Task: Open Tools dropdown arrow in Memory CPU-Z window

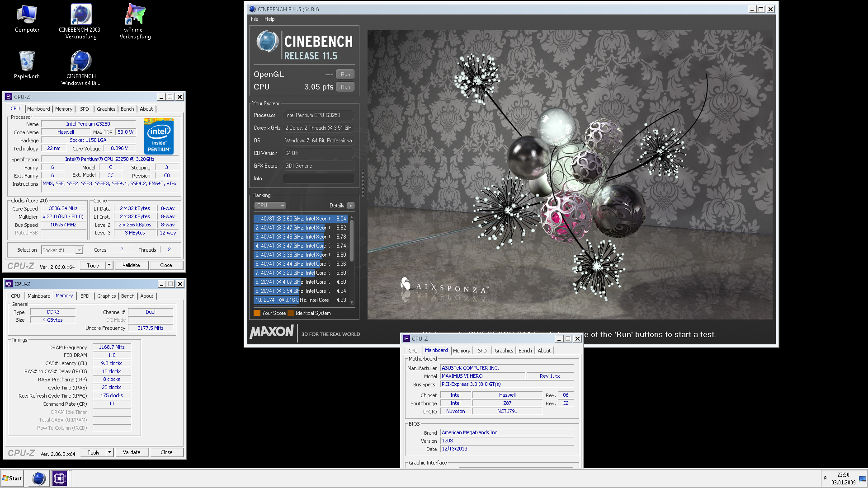Action: [109, 452]
